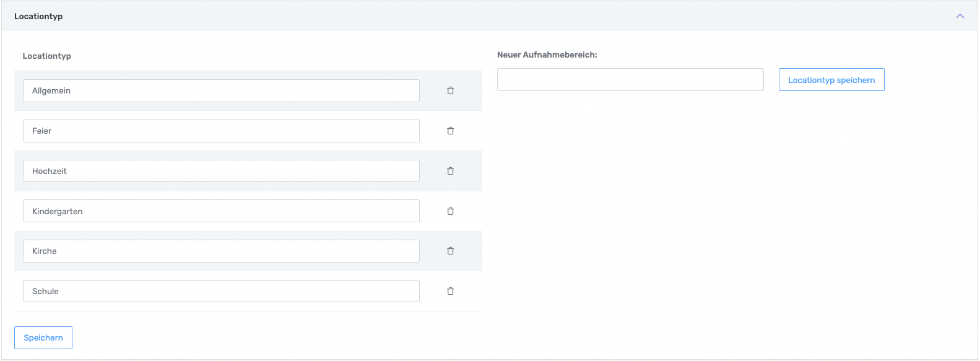Click the trash icon beside Kirche
Screen dimensions: 980x361
click(x=450, y=251)
